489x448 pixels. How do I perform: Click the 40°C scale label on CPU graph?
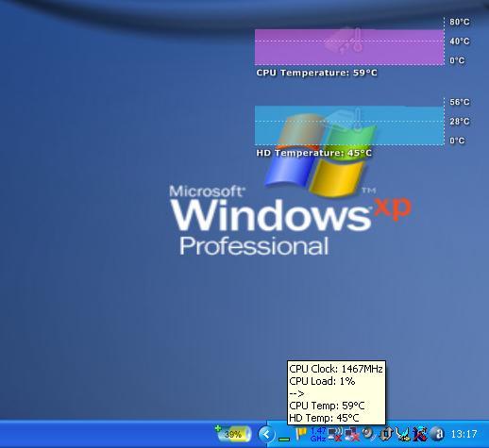(x=460, y=41)
